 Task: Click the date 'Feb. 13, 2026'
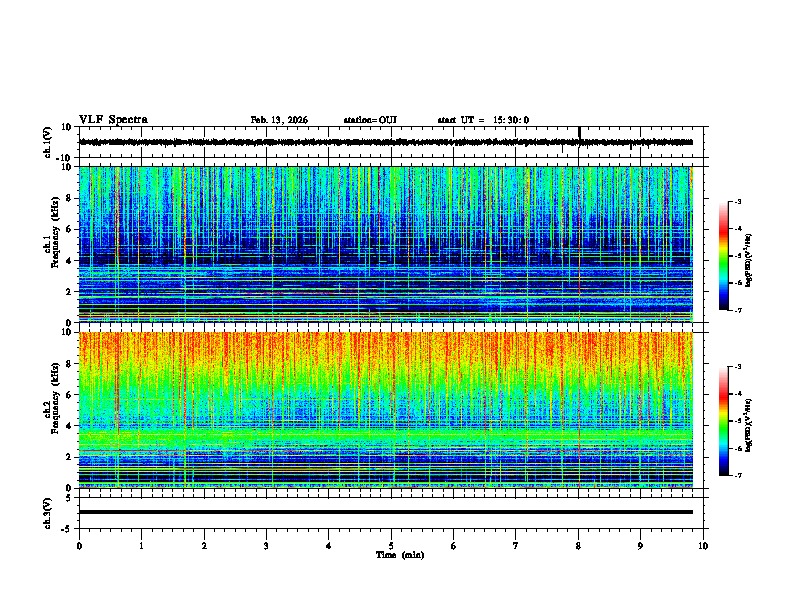pyautogui.click(x=279, y=120)
